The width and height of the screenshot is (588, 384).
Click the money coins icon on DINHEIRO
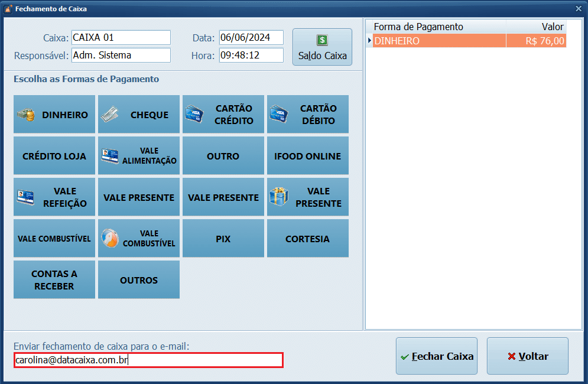25,115
